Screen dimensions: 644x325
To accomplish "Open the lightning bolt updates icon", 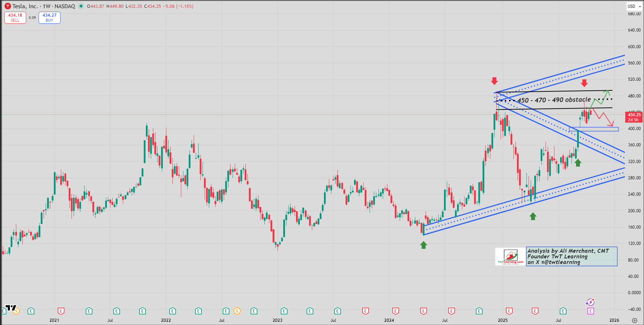I will 590,302.
